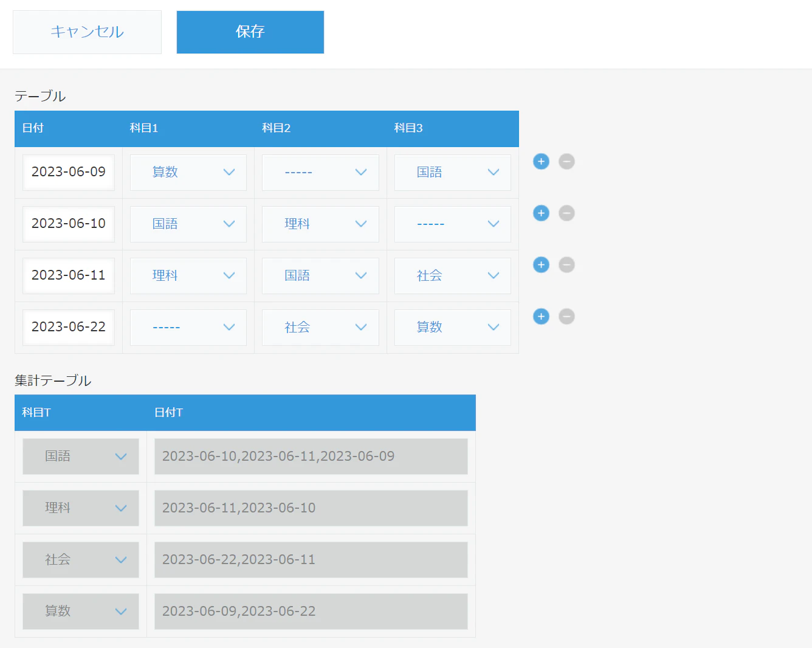Open 科目1 dropdown in 2023-06-10 row
This screenshot has width=812, height=648.
click(188, 224)
